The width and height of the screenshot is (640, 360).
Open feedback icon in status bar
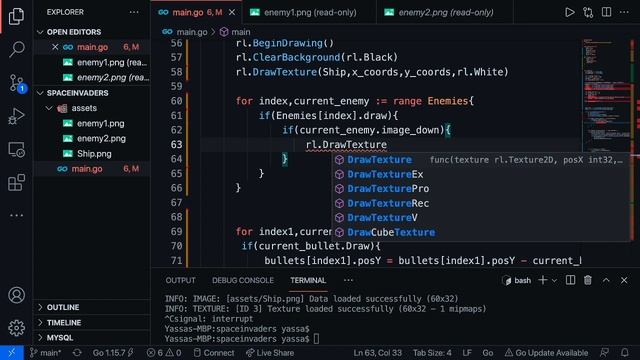tap(604, 353)
